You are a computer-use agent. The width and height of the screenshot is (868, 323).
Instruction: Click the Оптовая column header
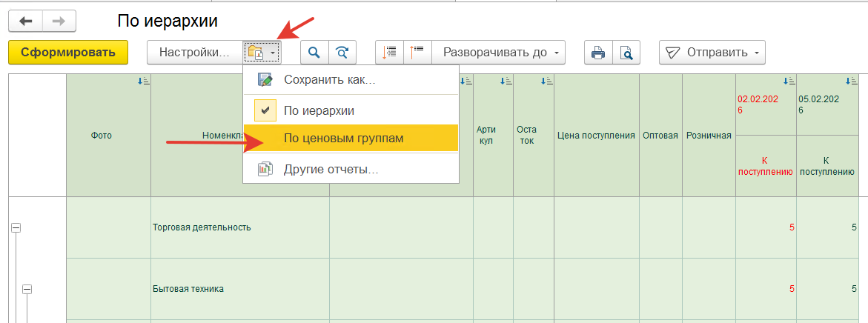click(660, 136)
